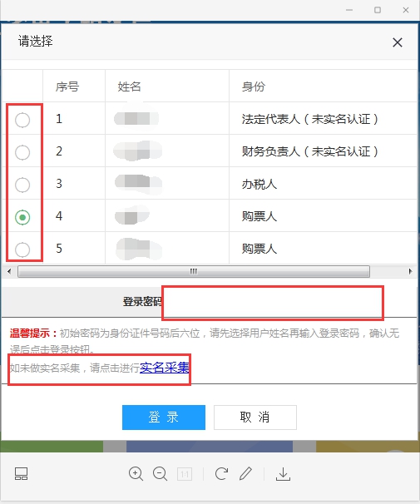
Task: Select radio button for row 3 办税人
Action: click(x=22, y=185)
